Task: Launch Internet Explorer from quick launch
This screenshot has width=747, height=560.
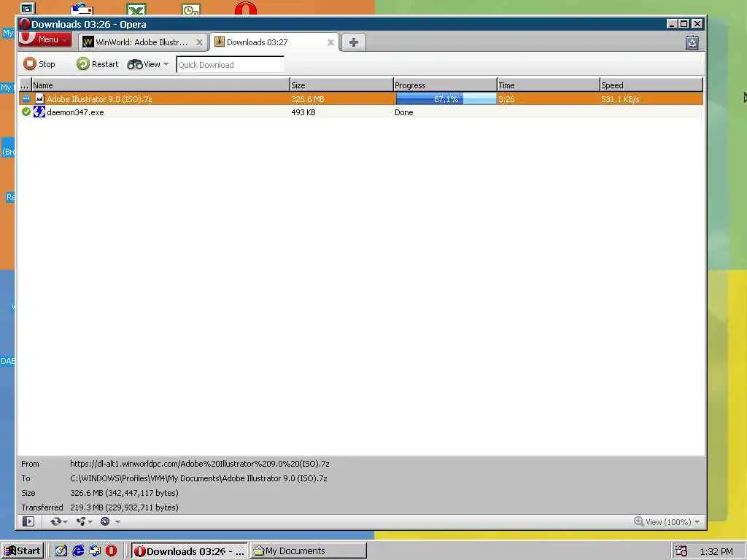Action: 78,551
